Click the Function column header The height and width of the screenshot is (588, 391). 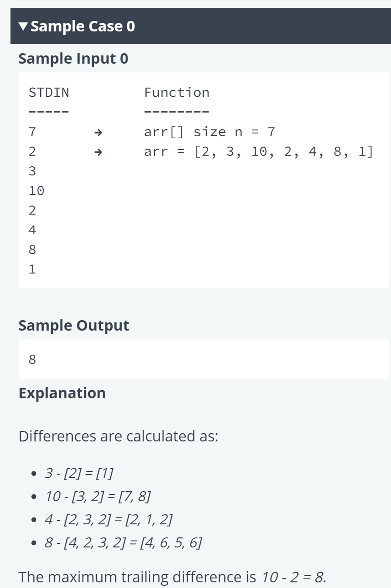coord(177,93)
